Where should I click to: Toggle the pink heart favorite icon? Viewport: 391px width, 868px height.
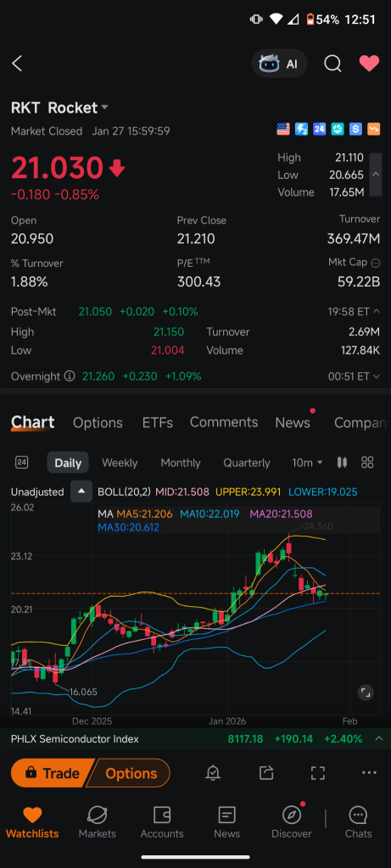(x=369, y=64)
